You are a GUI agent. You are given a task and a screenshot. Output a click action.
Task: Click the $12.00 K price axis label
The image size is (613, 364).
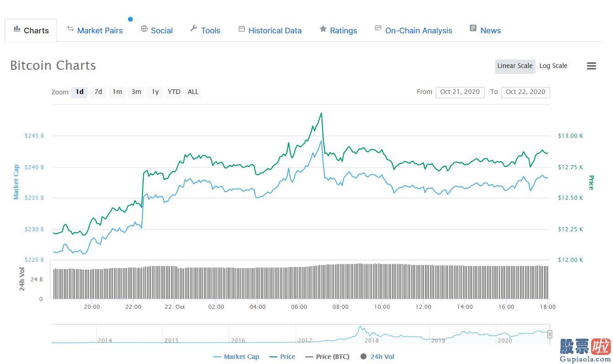(x=571, y=260)
